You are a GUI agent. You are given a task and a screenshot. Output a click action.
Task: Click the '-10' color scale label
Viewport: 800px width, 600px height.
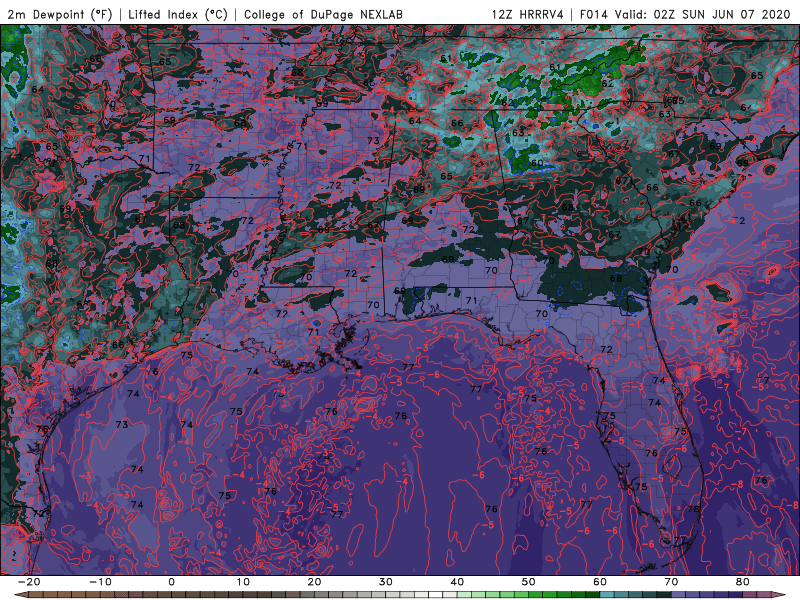(100, 582)
